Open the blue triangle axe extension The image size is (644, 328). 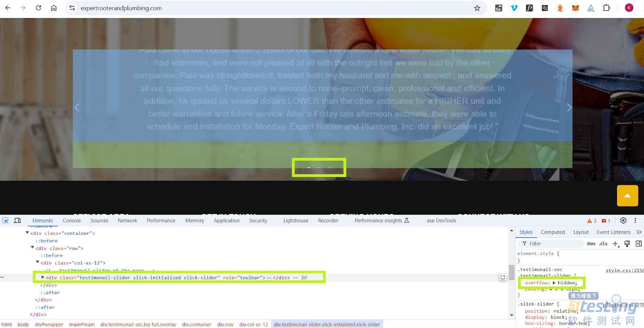(x=590, y=8)
